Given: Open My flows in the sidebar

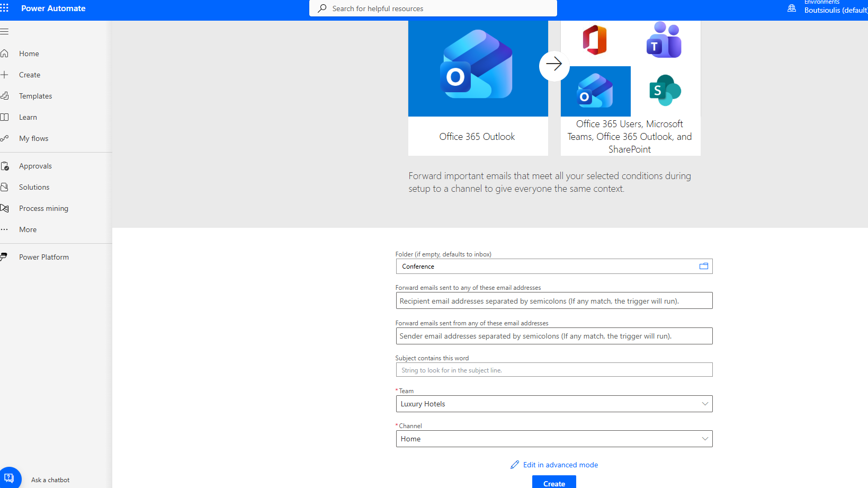Looking at the screenshot, I should pyautogui.click(x=33, y=138).
